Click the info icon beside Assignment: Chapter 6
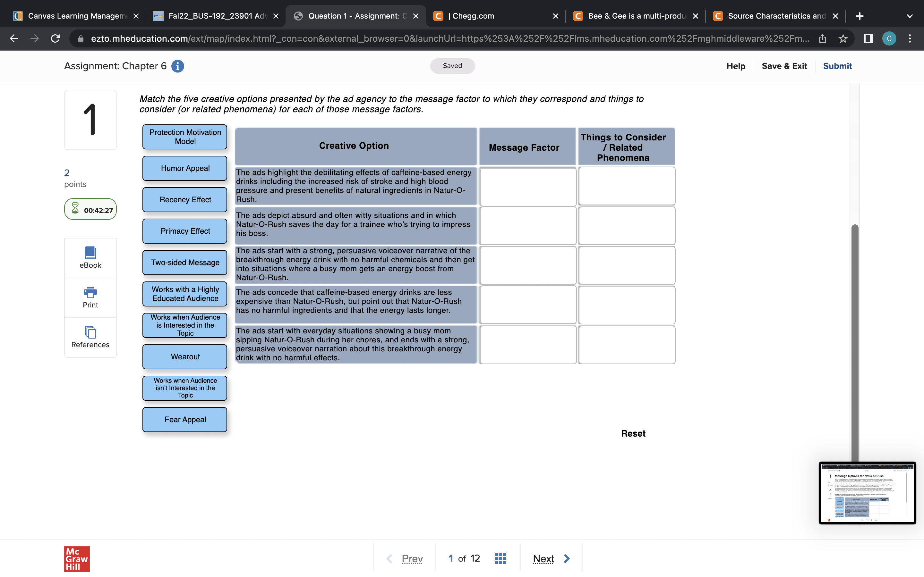The width and height of the screenshot is (924, 577). pyautogui.click(x=177, y=66)
